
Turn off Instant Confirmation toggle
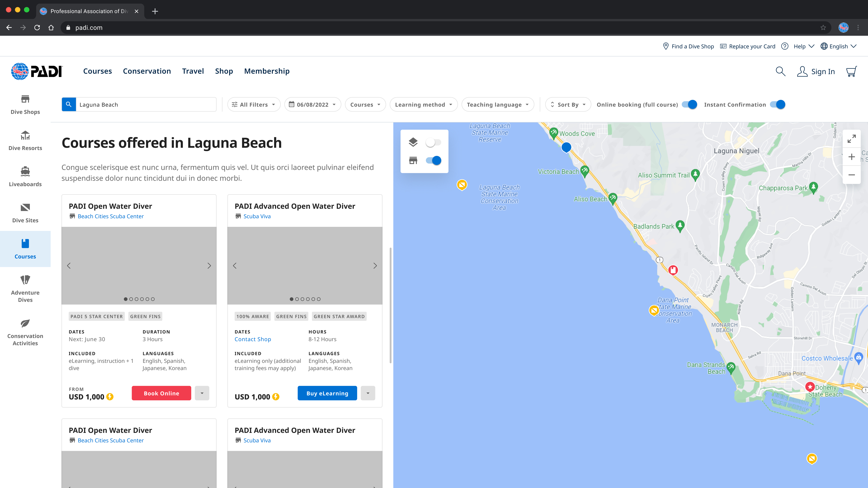pos(777,104)
